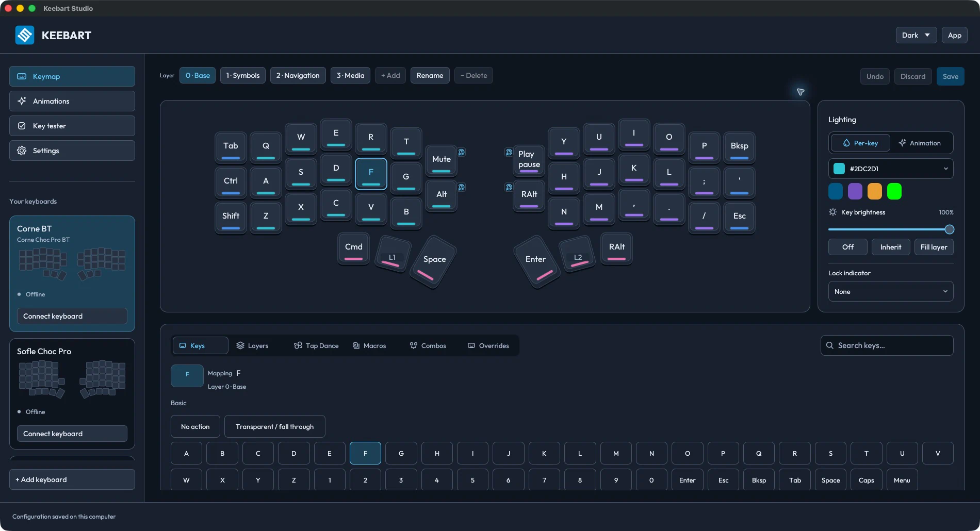Open the Macros tab
This screenshot has width=980, height=531.
pos(369,345)
